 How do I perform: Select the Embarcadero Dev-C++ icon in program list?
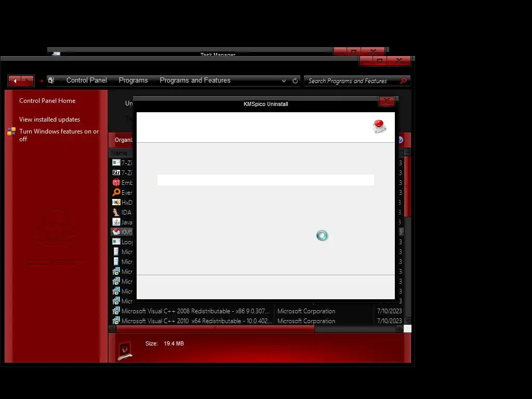click(116, 182)
